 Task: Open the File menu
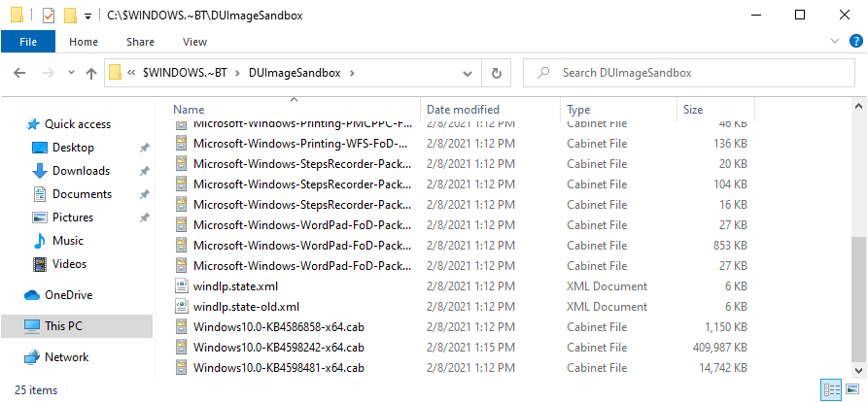(x=28, y=42)
